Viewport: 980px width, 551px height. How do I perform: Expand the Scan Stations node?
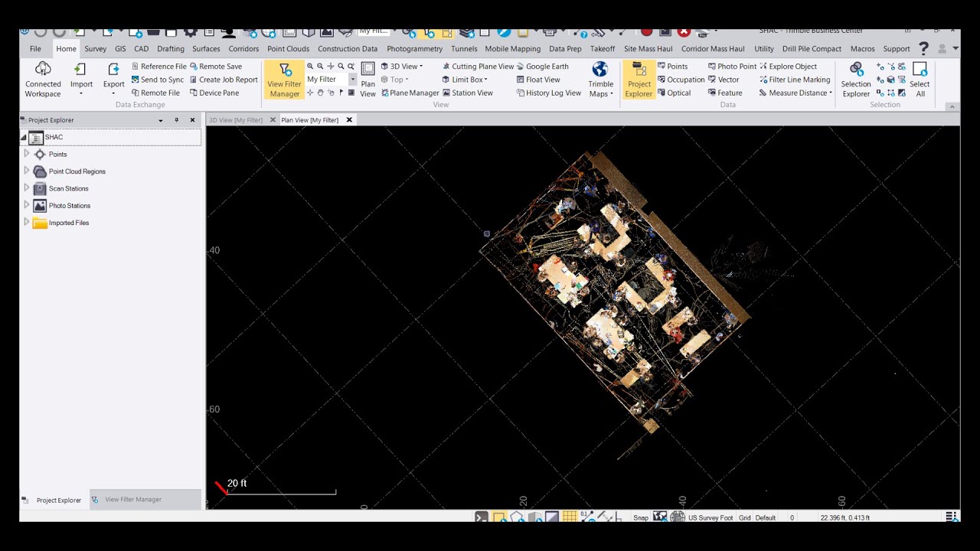coord(27,187)
